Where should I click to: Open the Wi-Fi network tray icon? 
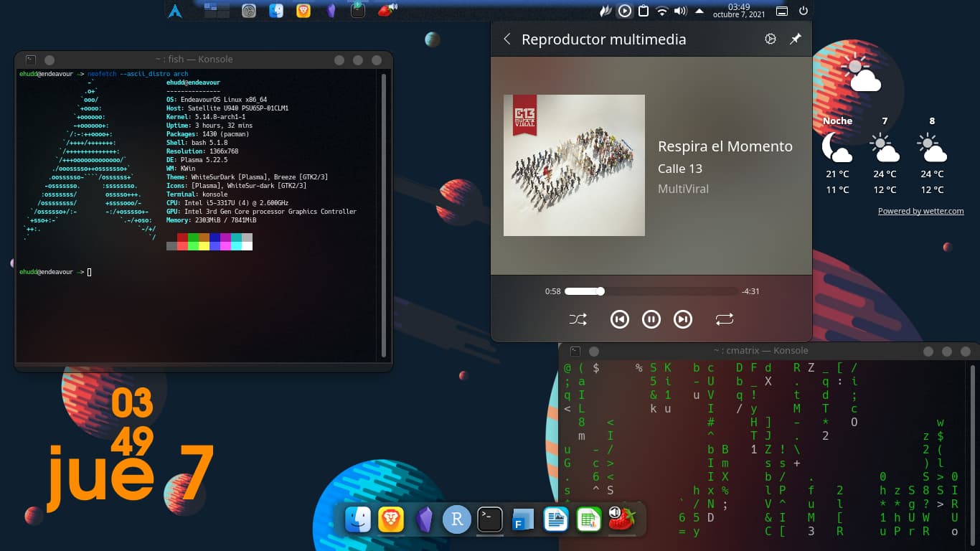pos(662,11)
